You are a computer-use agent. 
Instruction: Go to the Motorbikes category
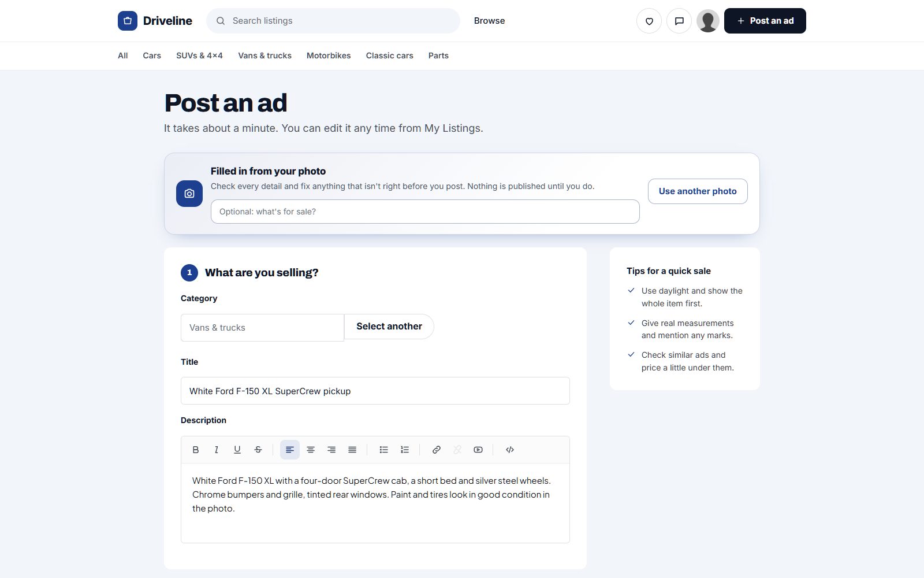coord(329,55)
